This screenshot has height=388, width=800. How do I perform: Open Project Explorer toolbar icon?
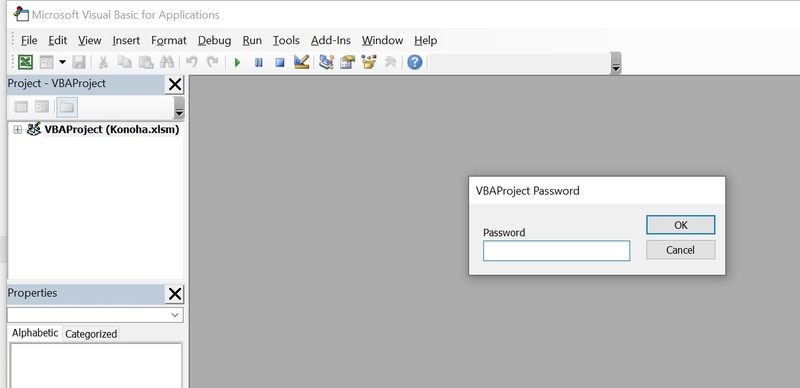click(x=326, y=62)
